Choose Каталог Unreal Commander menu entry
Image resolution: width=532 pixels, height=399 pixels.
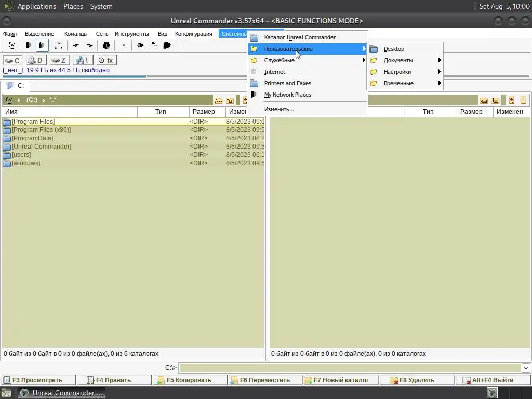tap(308, 37)
